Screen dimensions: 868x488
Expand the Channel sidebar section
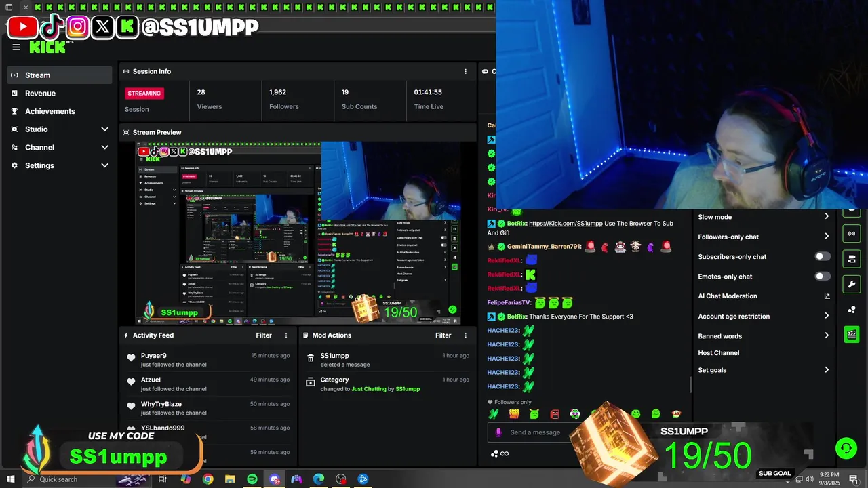click(x=104, y=148)
